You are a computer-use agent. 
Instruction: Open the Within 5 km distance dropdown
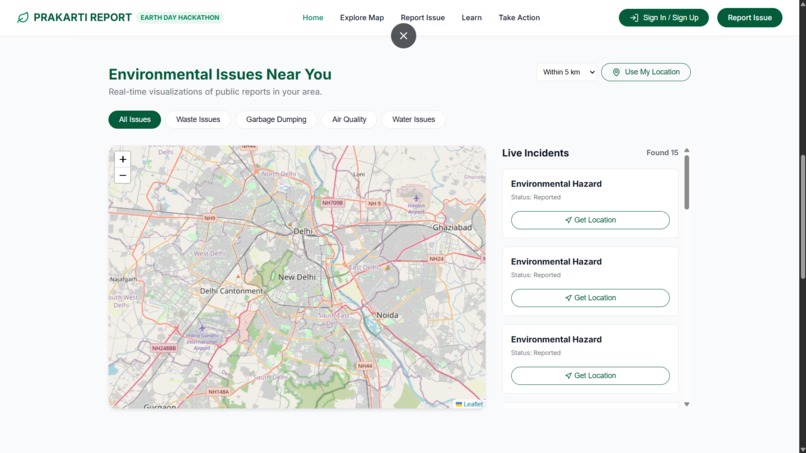click(567, 72)
